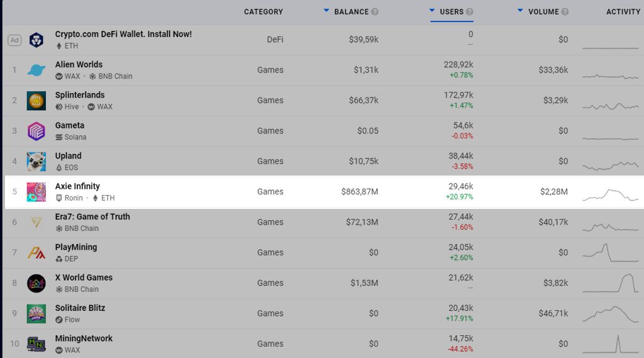The image size is (644, 358).
Task: Click the Axie Infinity pink logo
Action: coord(36,192)
